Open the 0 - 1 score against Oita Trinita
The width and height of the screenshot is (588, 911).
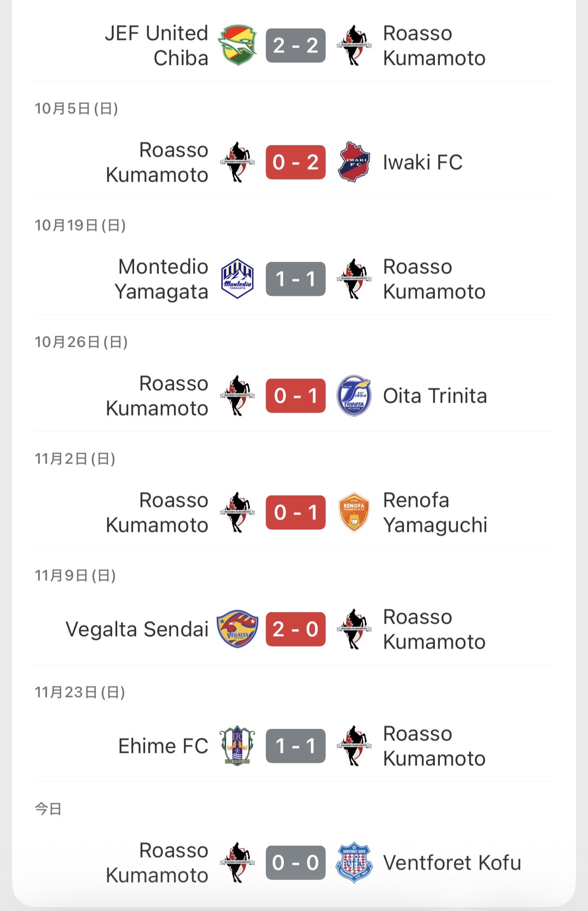click(x=295, y=396)
